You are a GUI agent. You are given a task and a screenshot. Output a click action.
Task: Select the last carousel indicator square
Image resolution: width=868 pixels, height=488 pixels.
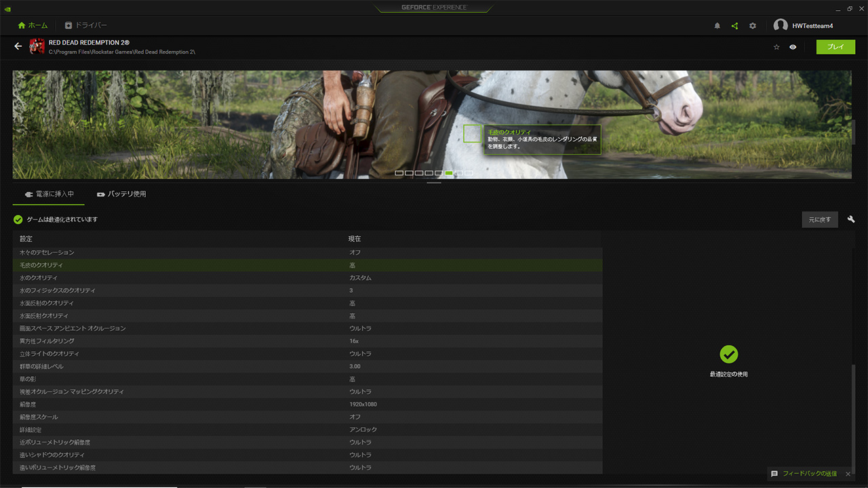(x=469, y=173)
